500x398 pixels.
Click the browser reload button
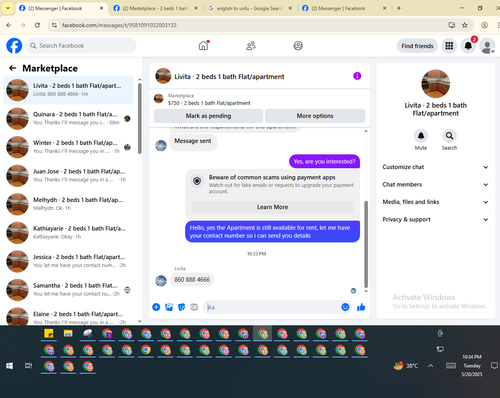coord(37,25)
